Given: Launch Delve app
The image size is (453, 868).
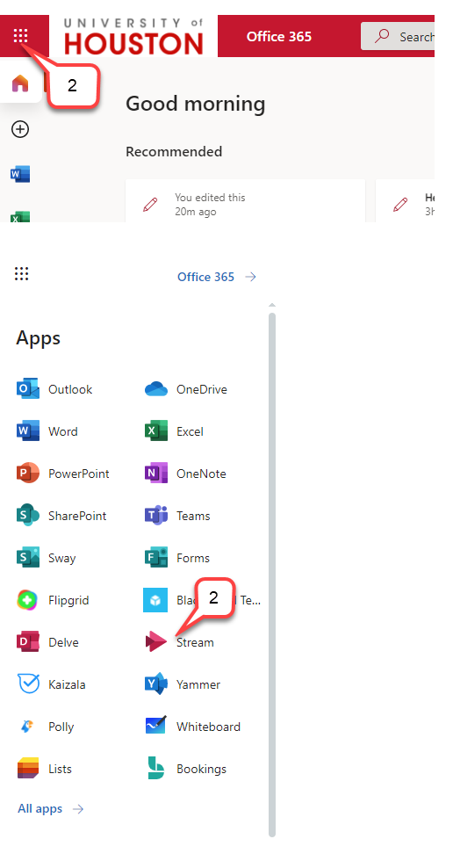Looking at the screenshot, I should click(x=47, y=642).
